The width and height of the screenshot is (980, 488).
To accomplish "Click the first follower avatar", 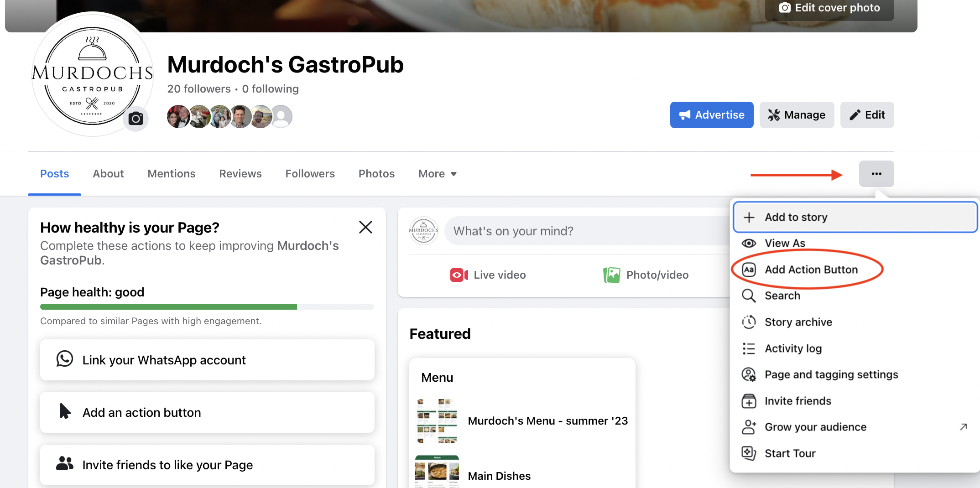I will click(178, 116).
